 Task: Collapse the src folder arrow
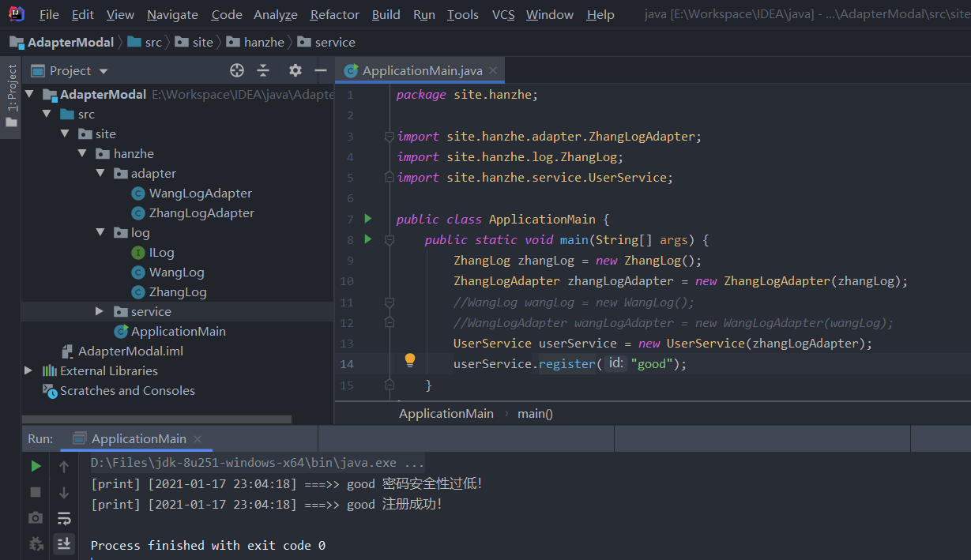pyautogui.click(x=47, y=114)
